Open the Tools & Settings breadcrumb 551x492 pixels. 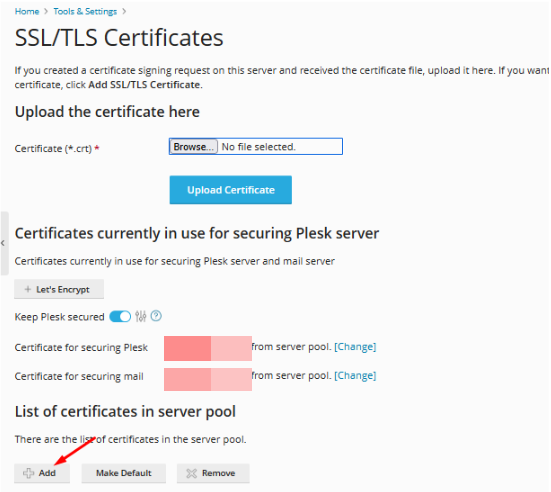(85, 12)
